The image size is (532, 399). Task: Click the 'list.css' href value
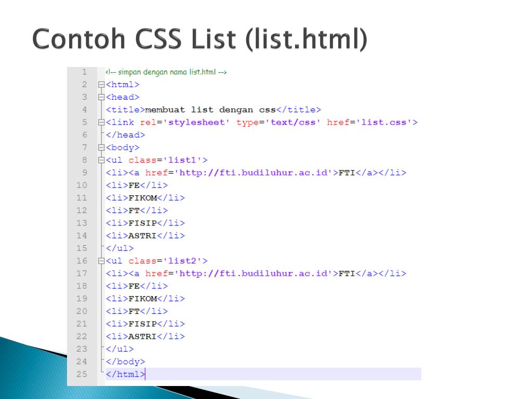click(x=383, y=123)
